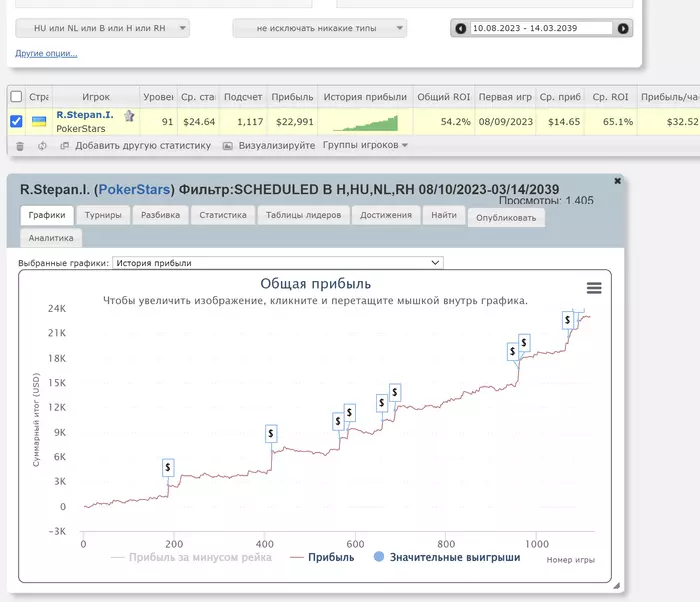This screenshot has height=602, width=700.
Task: Click PokerStars link in chart title
Action: [x=134, y=189]
